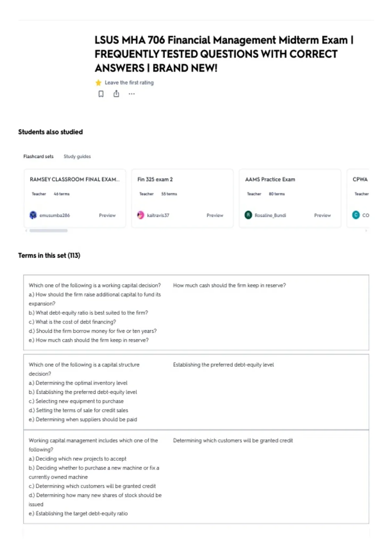Click the carousel left arrow
The width and height of the screenshot is (392, 556).
pyautogui.click(x=26, y=231)
